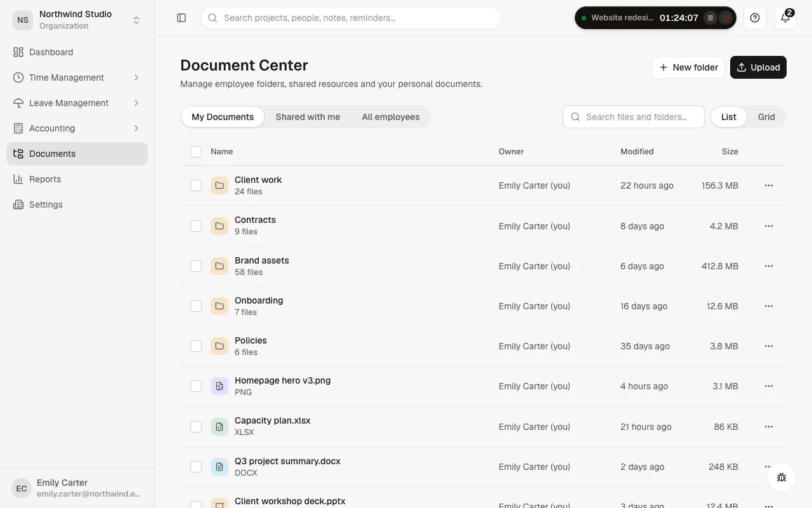Click the Homepage hero v3.png file icon
Image resolution: width=812 pixels, height=508 pixels.
[219, 386]
